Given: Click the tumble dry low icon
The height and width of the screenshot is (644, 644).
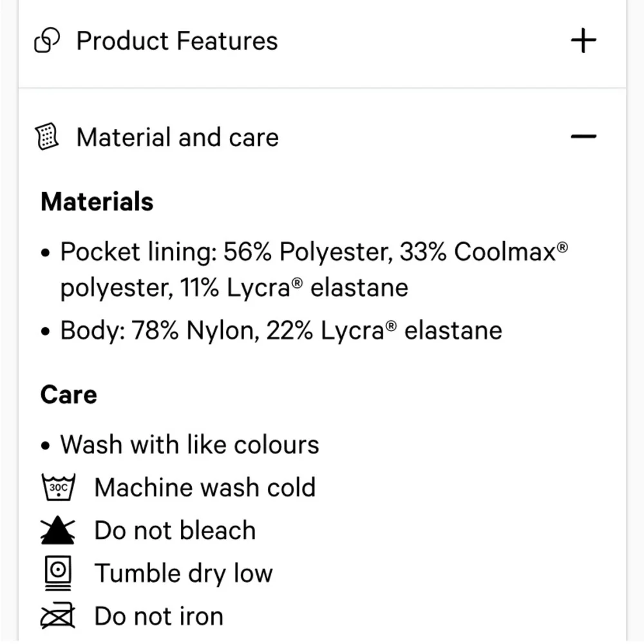Looking at the screenshot, I should coord(58,573).
